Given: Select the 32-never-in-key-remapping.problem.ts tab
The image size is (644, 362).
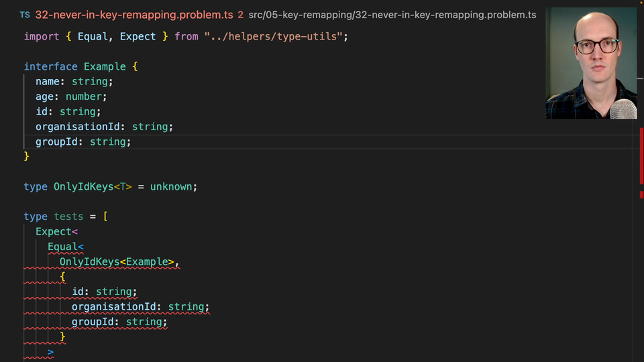Looking at the screenshot, I should pyautogui.click(x=133, y=15).
